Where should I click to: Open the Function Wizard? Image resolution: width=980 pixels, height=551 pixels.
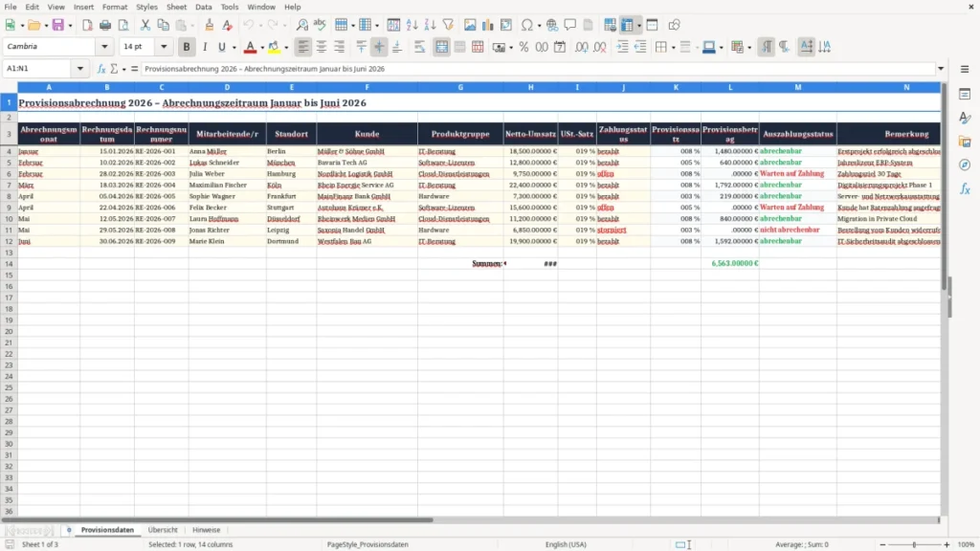(x=101, y=69)
